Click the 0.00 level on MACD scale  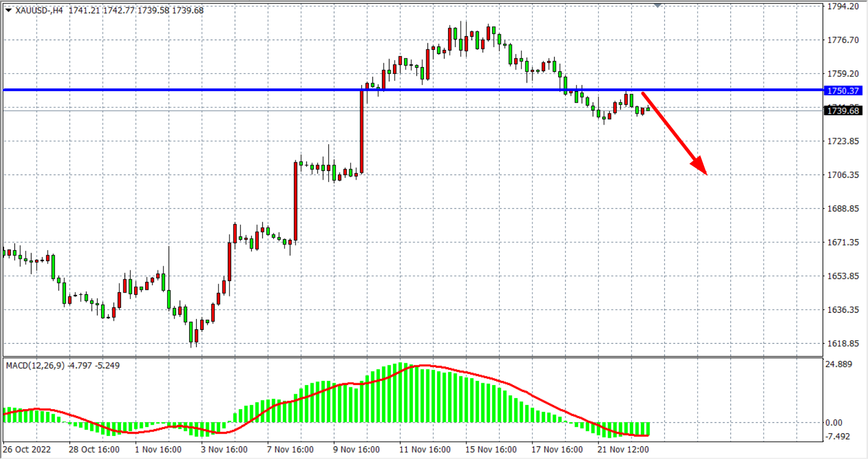pyautogui.click(x=834, y=423)
